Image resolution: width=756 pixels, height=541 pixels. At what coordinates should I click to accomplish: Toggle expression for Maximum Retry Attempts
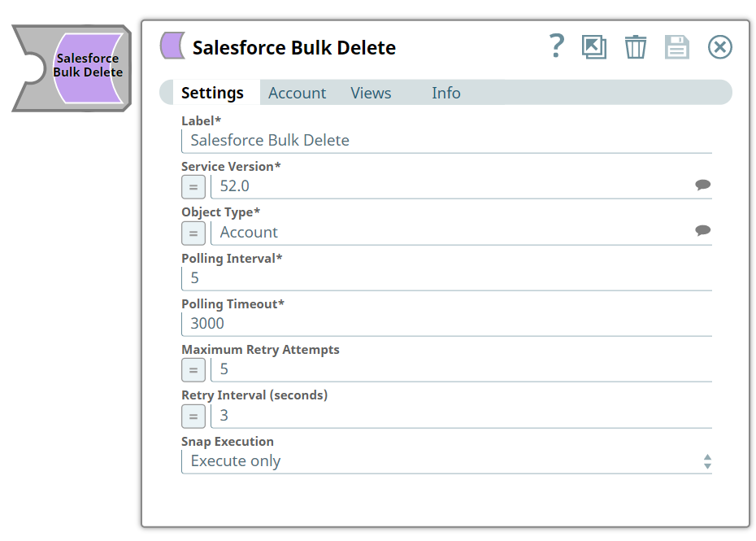click(193, 370)
